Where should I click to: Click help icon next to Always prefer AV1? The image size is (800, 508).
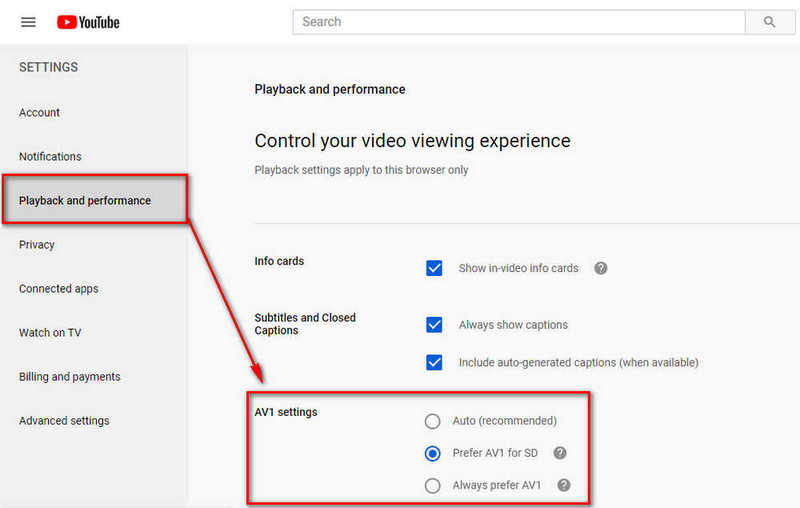[564, 485]
